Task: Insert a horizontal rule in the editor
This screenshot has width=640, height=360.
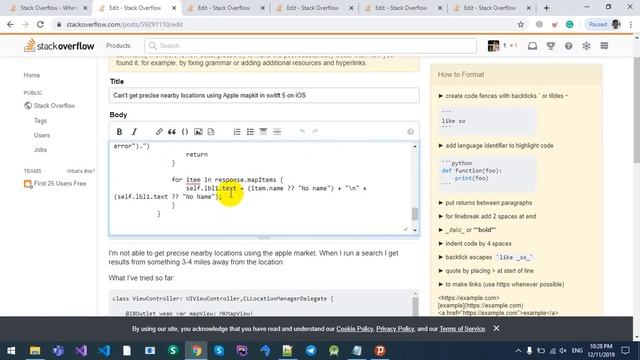Action: 277,131
